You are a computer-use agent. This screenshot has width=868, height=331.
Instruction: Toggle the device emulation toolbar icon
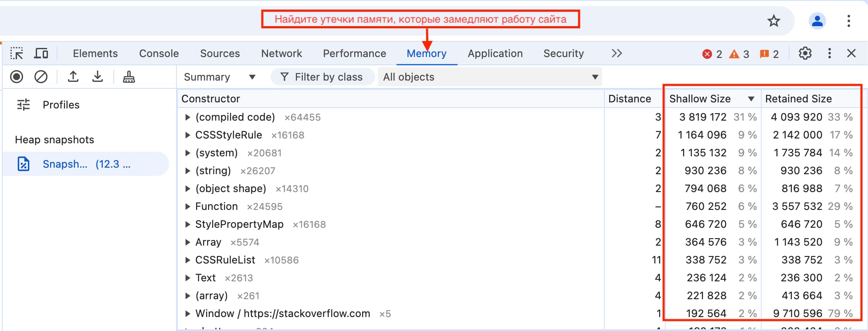click(41, 53)
